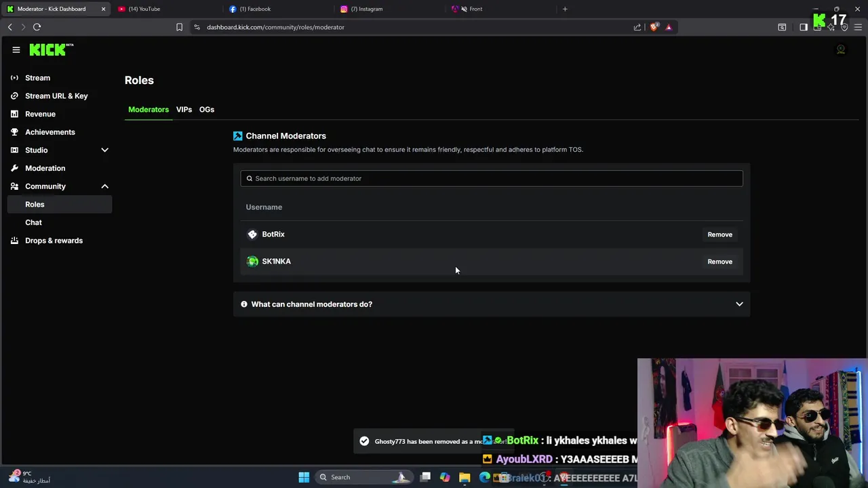
Task: Open Copilot icon on taskbar
Action: point(445,477)
